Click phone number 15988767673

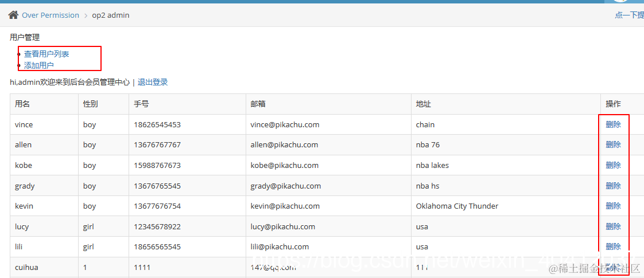pyautogui.click(x=157, y=165)
